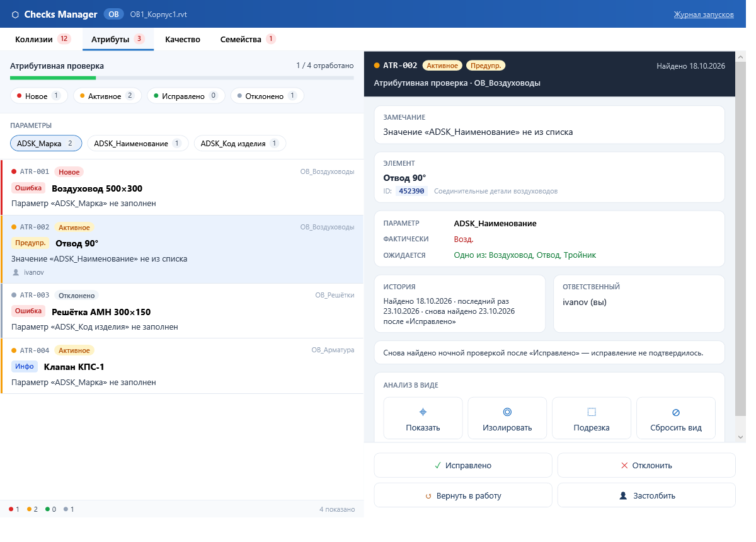
Task: Click the Застолбить button
Action: point(646,495)
